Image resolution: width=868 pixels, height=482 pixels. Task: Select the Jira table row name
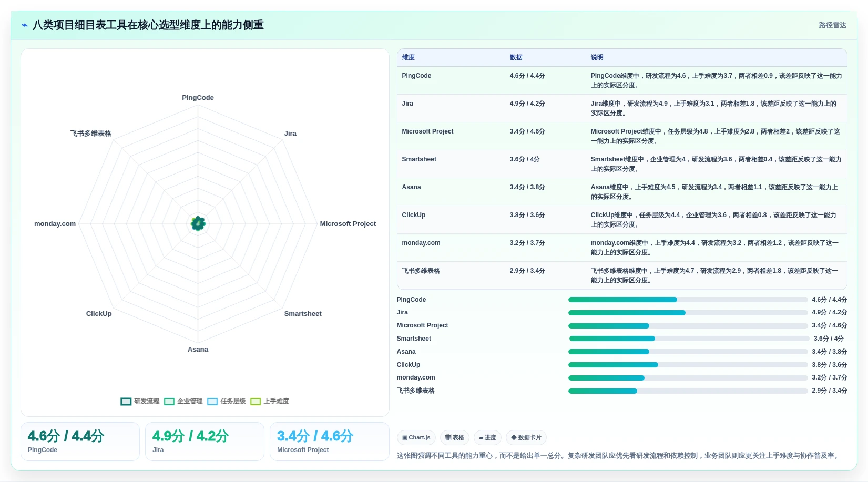click(x=407, y=104)
